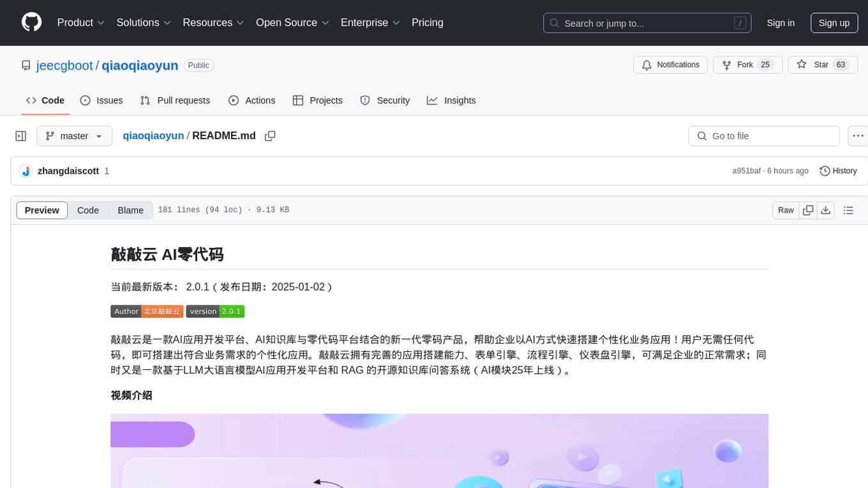This screenshot has height=488, width=868.
Task: Click the 181 lines file info text
Action: [223, 210]
